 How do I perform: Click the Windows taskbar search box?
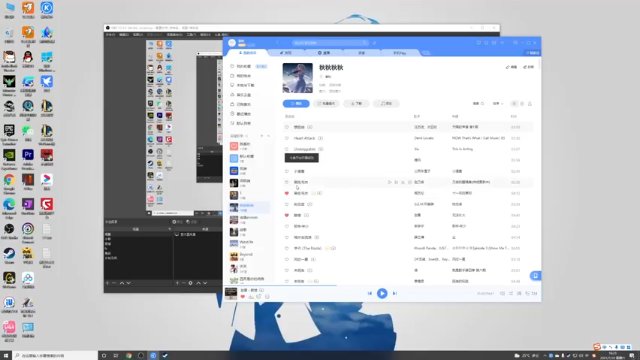[x=55, y=356]
